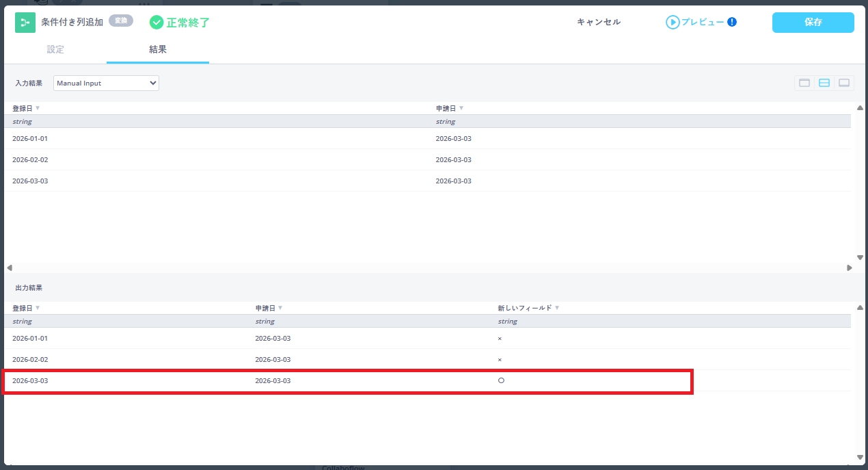Click the blue exclamation info icon

[732, 22]
